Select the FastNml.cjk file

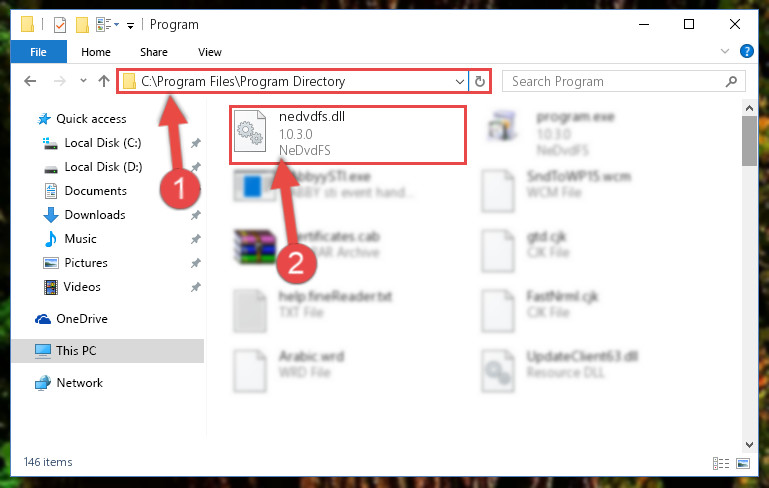539,311
